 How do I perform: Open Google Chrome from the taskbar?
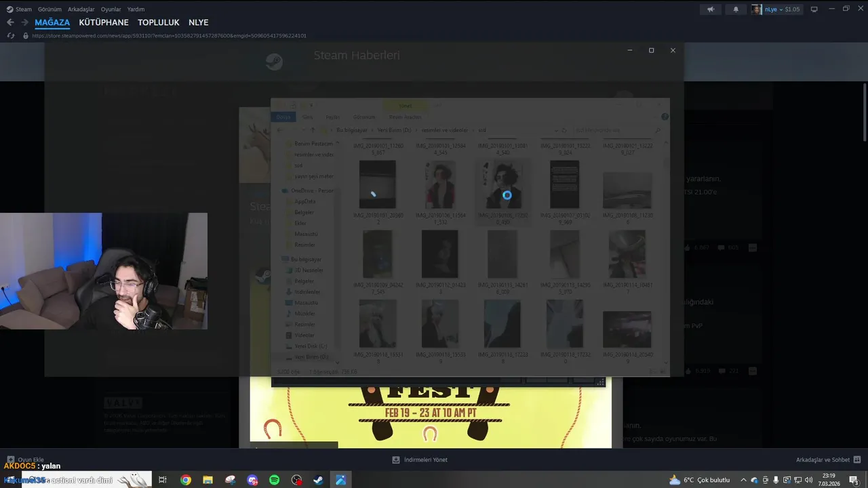coord(185,480)
